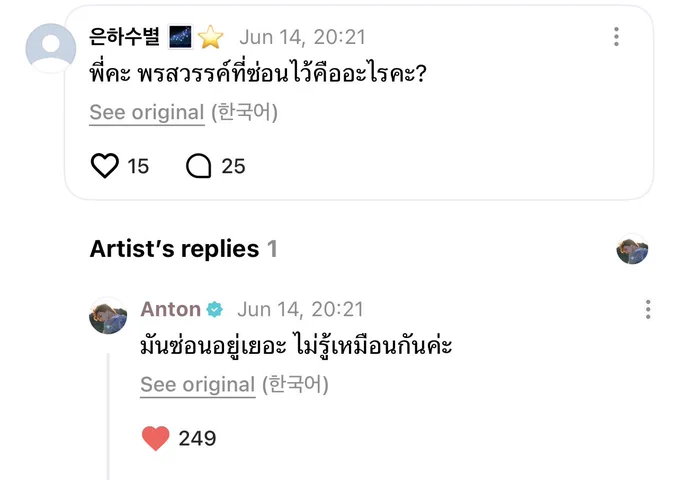The width and height of the screenshot is (680, 491).
Task: See original Korean of Anton's reply
Action: 198,385
